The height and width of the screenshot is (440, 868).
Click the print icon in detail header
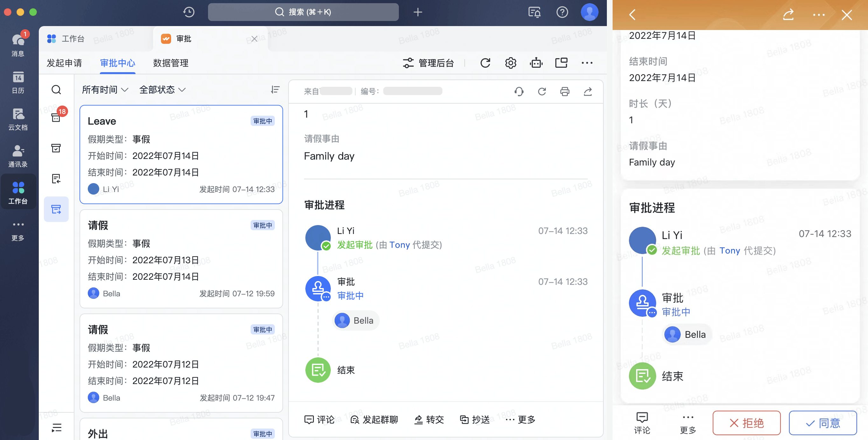point(564,91)
